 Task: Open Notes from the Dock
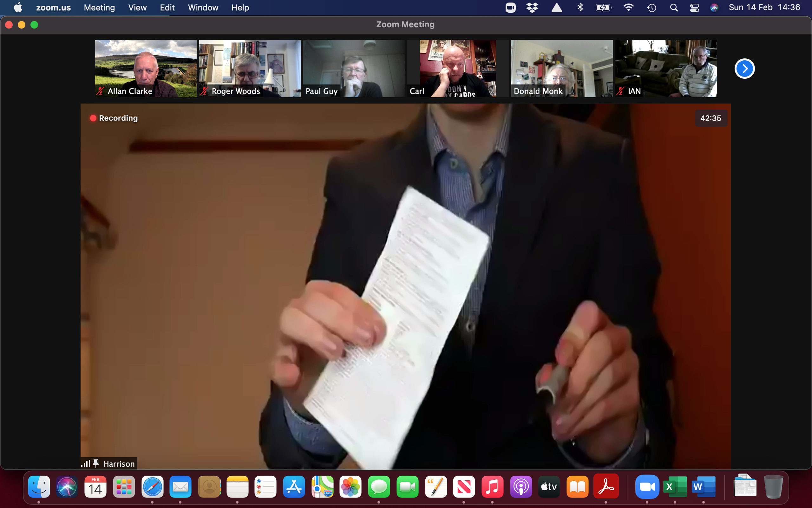pos(237,486)
